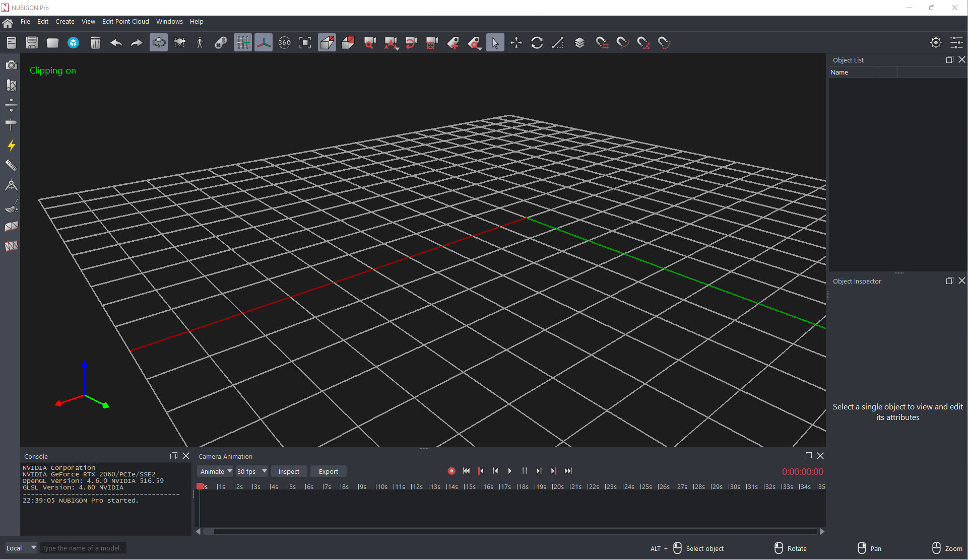This screenshot has width=968, height=560.
Task: Click the 360 panorama view icon
Action: (284, 43)
